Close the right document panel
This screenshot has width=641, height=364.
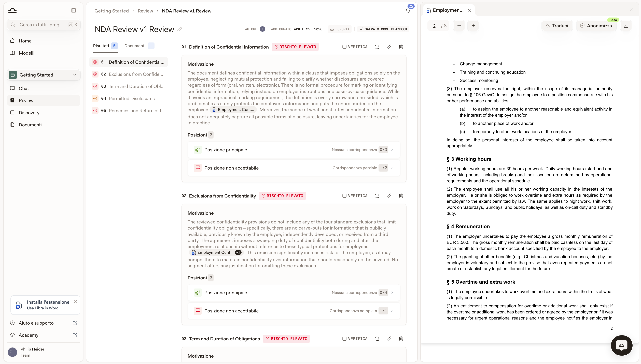click(x=632, y=9)
